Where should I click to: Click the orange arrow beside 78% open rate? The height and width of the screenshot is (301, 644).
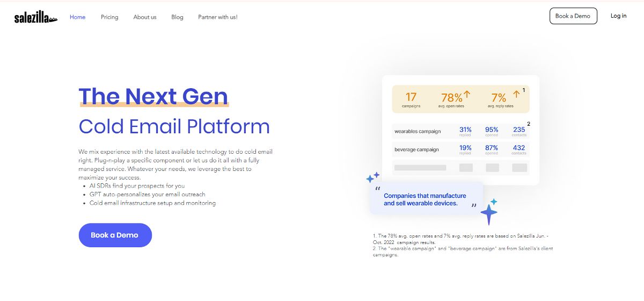(466, 95)
